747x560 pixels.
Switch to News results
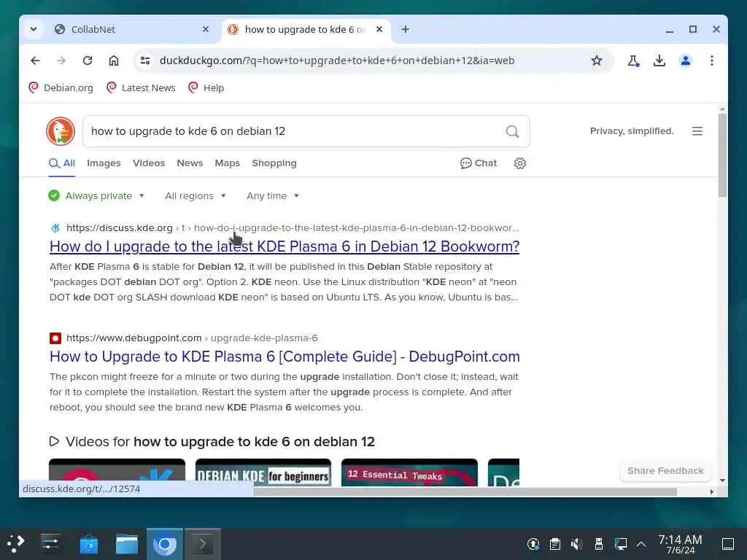tap(190, 163)
